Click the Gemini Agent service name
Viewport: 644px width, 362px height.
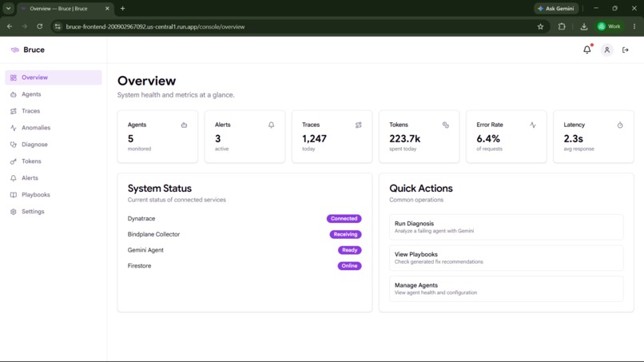[x=145, y=250]
